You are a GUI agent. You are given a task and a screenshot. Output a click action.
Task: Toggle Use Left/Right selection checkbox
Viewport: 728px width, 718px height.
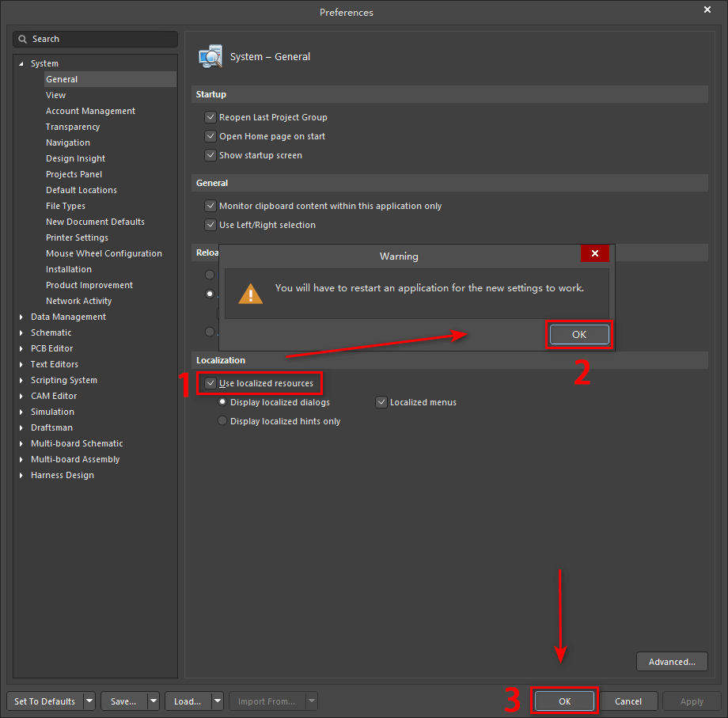click(210, 225)
